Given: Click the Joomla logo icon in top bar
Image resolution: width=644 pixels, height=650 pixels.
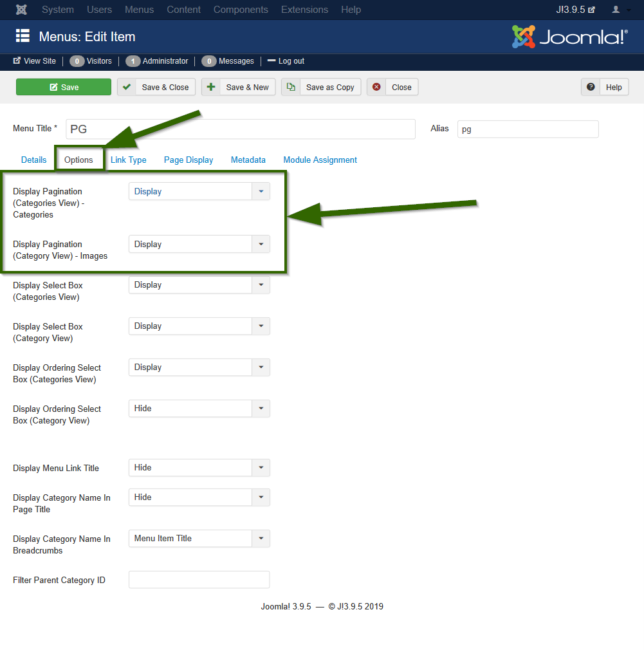Looking at the screenshot, I should click(x=21, y=10).
